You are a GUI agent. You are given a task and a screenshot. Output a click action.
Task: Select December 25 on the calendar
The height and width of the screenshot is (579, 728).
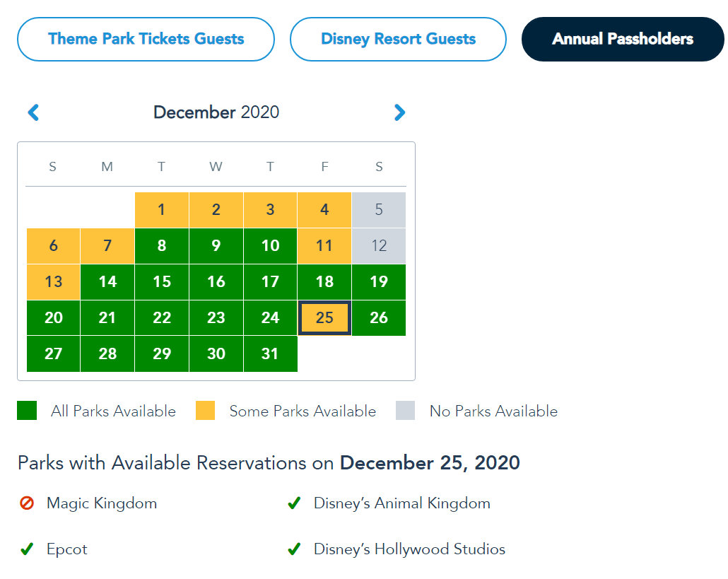coord(324,317)
